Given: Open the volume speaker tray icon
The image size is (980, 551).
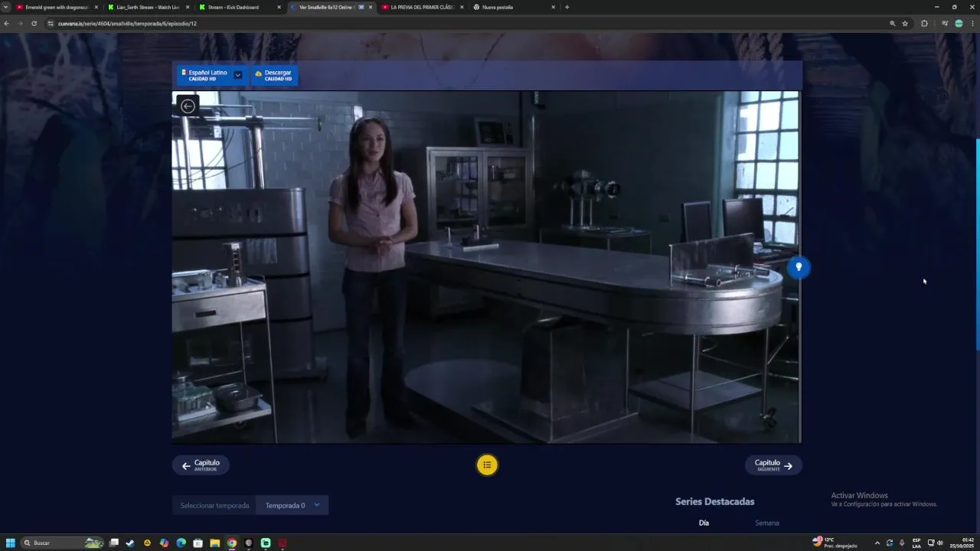Looking at the screenshot, I should click(939, 543).
